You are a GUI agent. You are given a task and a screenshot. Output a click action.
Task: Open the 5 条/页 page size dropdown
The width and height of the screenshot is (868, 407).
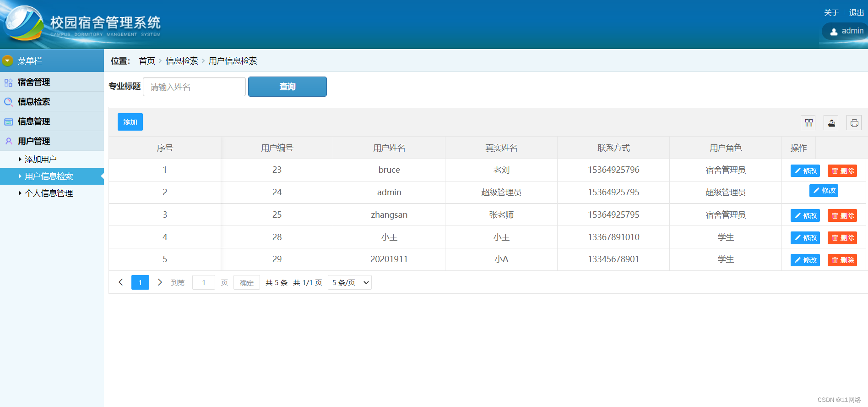coord(349,282)
